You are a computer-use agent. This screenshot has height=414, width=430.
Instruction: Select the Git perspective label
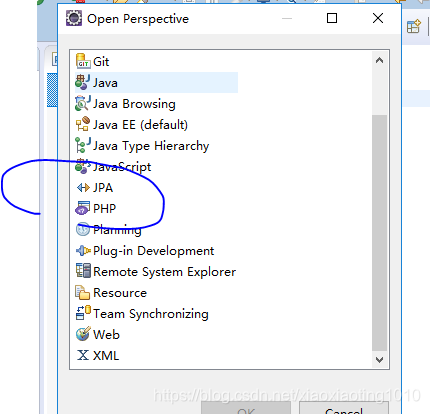tap(101, 62)
